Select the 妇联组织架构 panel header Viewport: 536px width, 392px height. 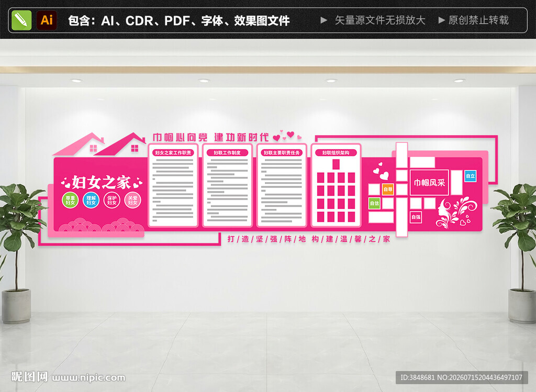[x=336, y=153]
